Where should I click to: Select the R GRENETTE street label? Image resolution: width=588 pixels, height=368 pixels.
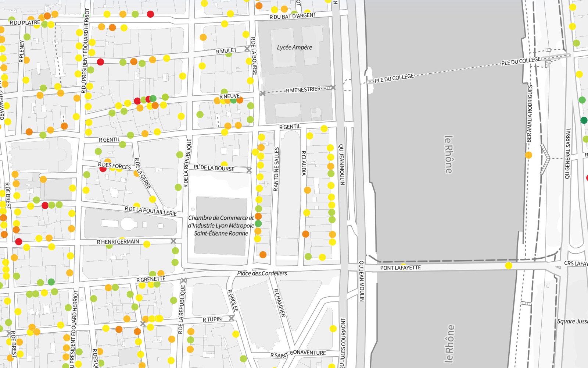[x=151, y=279]
